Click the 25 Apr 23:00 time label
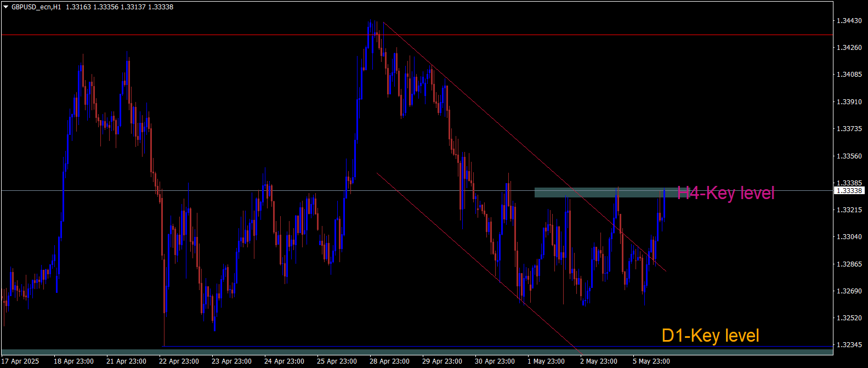 337,361
